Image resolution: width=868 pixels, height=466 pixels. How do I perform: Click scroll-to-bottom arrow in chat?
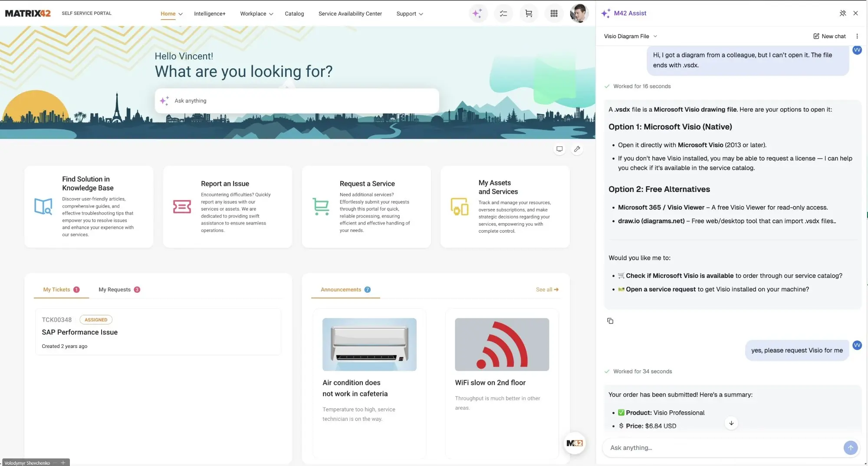(731, 423)
